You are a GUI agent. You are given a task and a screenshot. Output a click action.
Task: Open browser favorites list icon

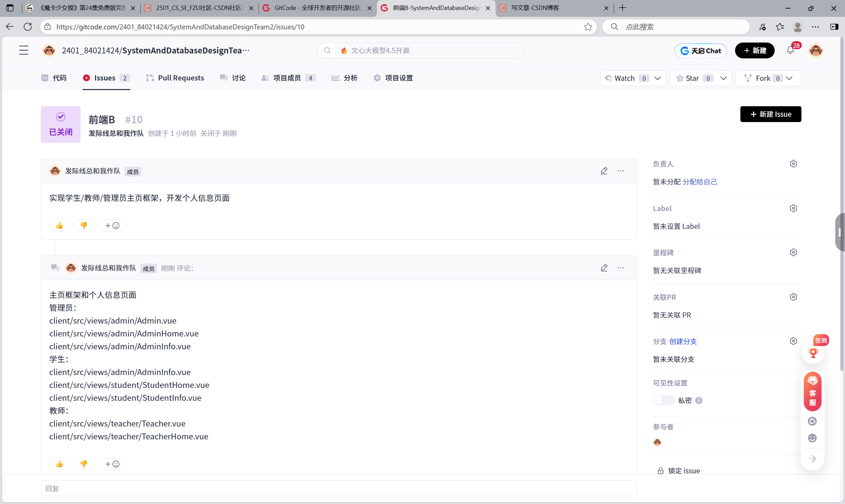[780, 27]
